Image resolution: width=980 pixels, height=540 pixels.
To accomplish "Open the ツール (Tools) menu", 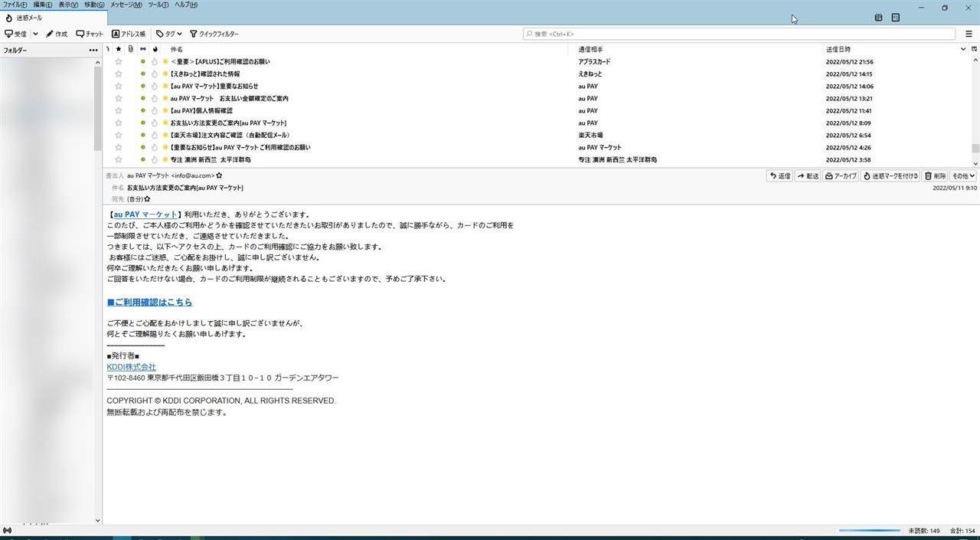I will [158, 5].
